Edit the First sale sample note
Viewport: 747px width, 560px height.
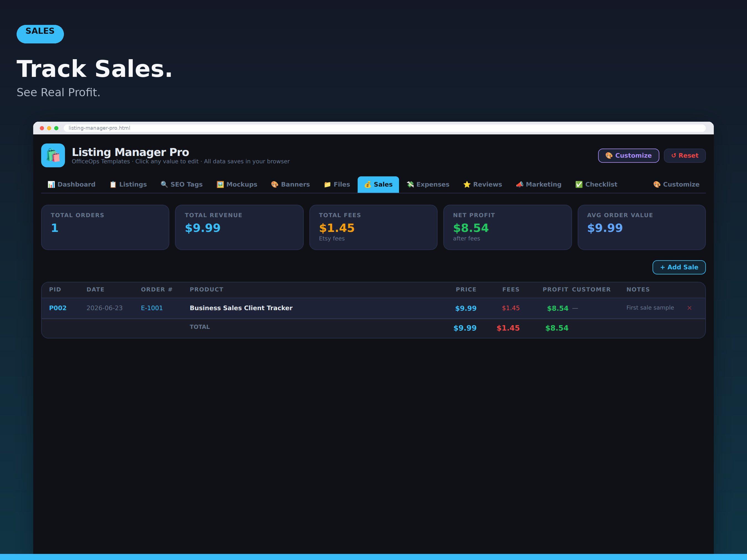coord(650,308)
